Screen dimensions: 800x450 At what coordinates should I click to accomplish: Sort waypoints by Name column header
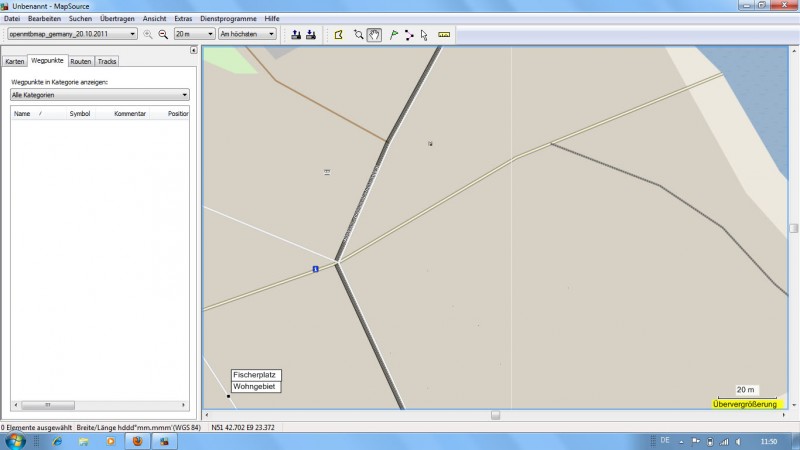point(22,114)
